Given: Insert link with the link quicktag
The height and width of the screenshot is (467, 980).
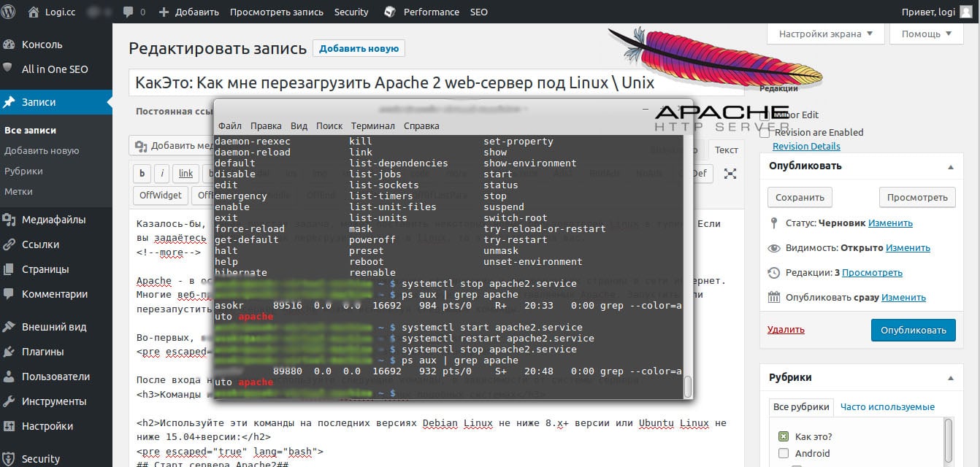Looking at the screenshot, I should point(186,173).
